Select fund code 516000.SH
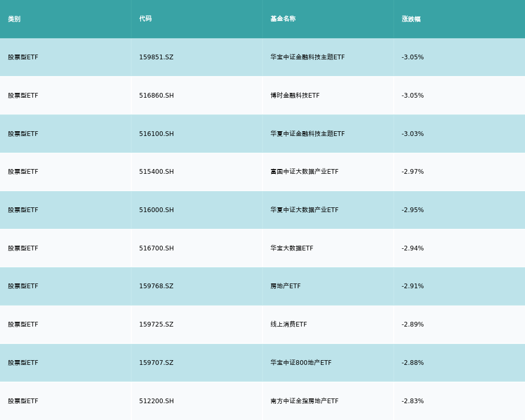 (156, 210)
